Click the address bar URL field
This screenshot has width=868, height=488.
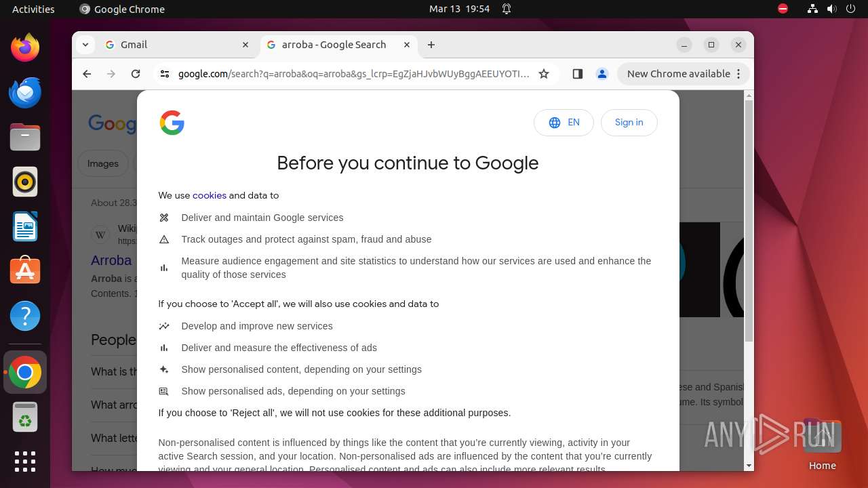pos(353,74)
